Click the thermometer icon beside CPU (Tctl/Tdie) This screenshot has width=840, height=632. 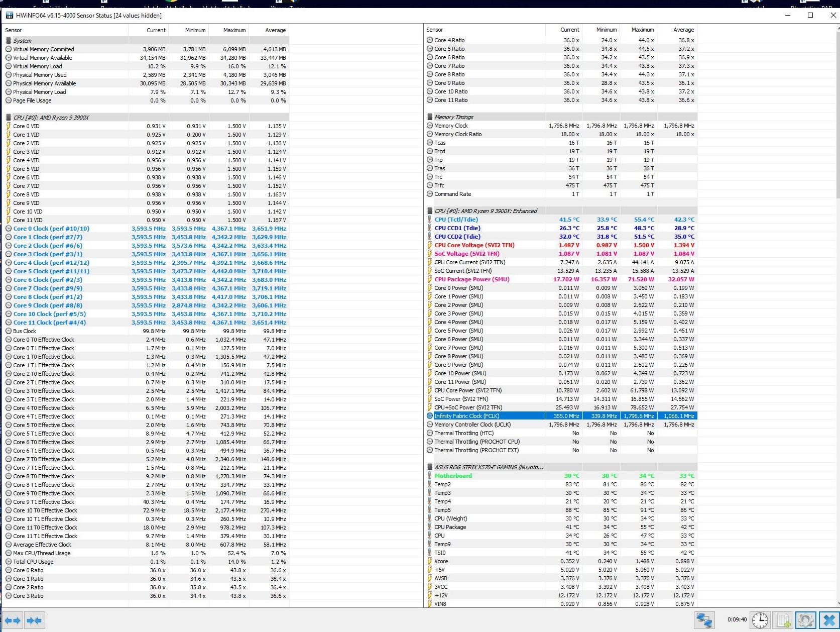tap(430, 220)
